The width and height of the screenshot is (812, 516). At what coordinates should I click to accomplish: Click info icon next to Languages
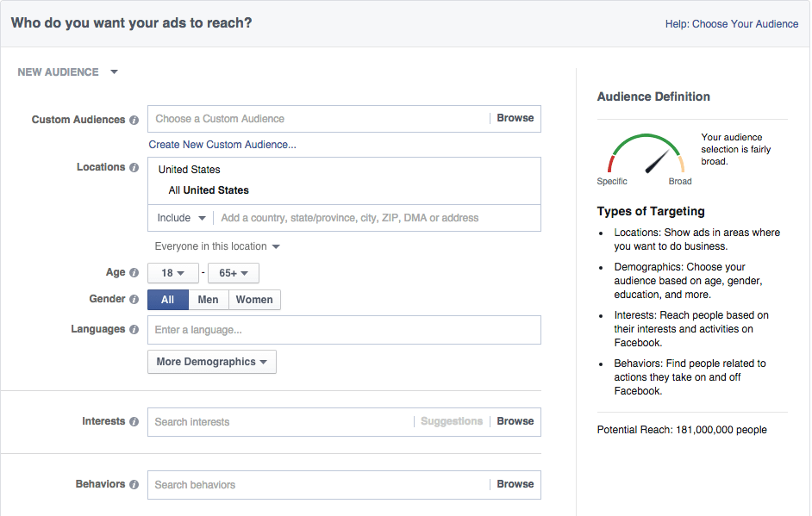134,330
